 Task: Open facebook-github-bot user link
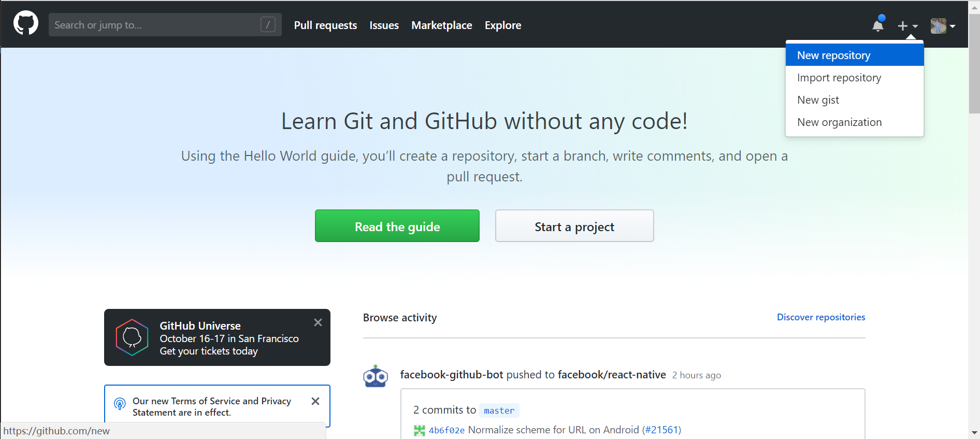click(452, 374)
